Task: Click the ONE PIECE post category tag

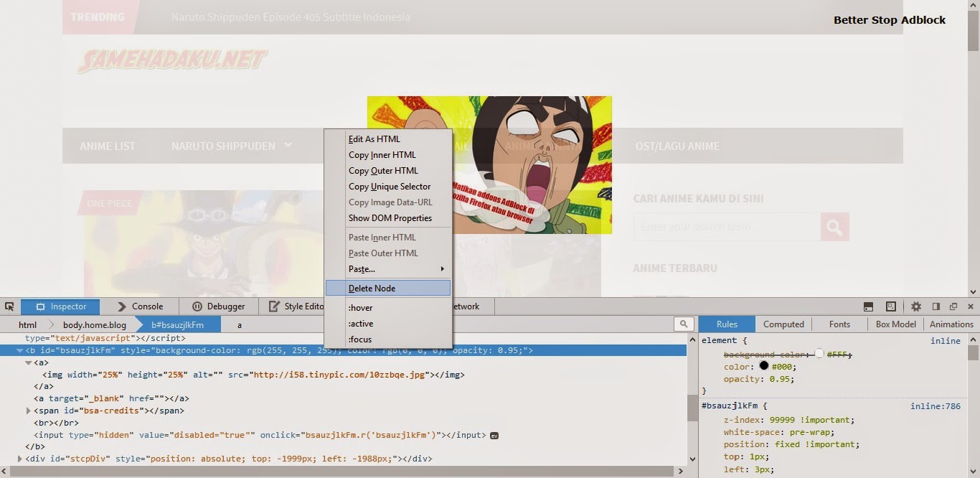Action: coord(109,204)
